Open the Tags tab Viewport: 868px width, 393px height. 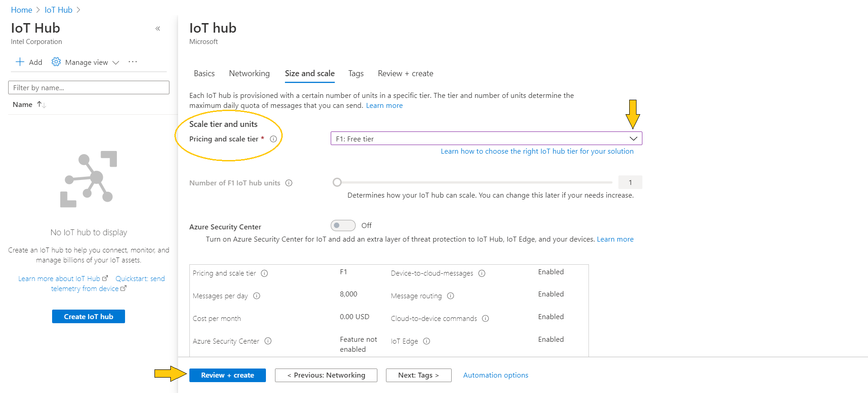click(x=356, y=73)
